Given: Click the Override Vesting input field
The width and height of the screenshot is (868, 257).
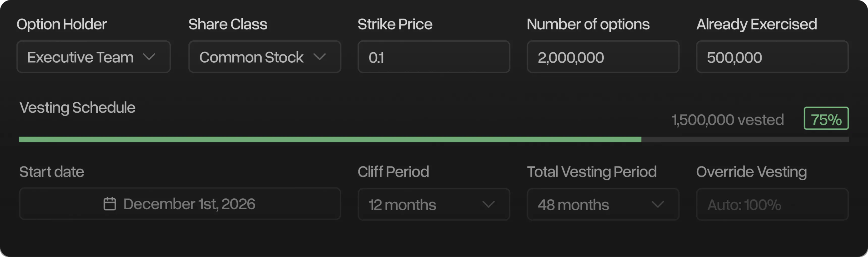Looking at the screenshot, I should [772, 204].
